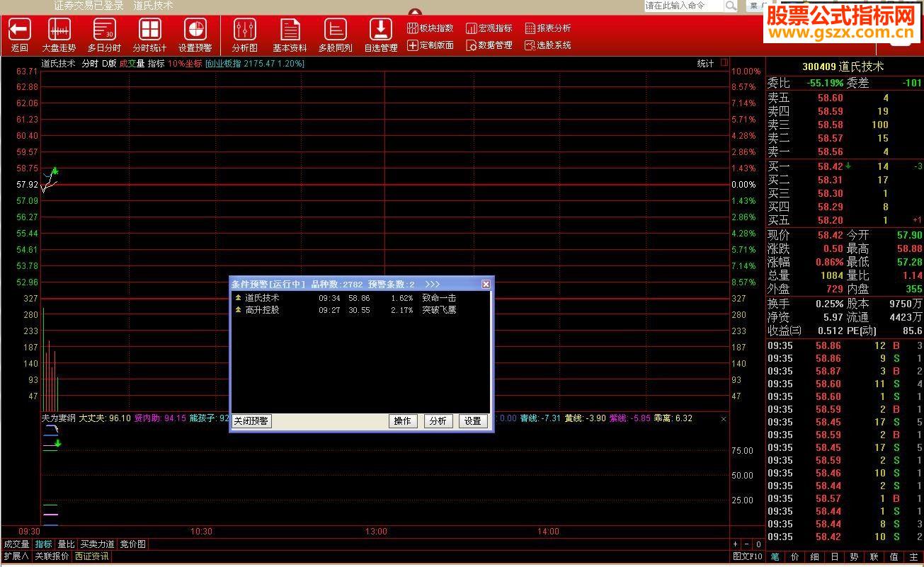Open 图文F10 info page
The height and width of the screenshot is (567, 924).
tap(748, 556)
